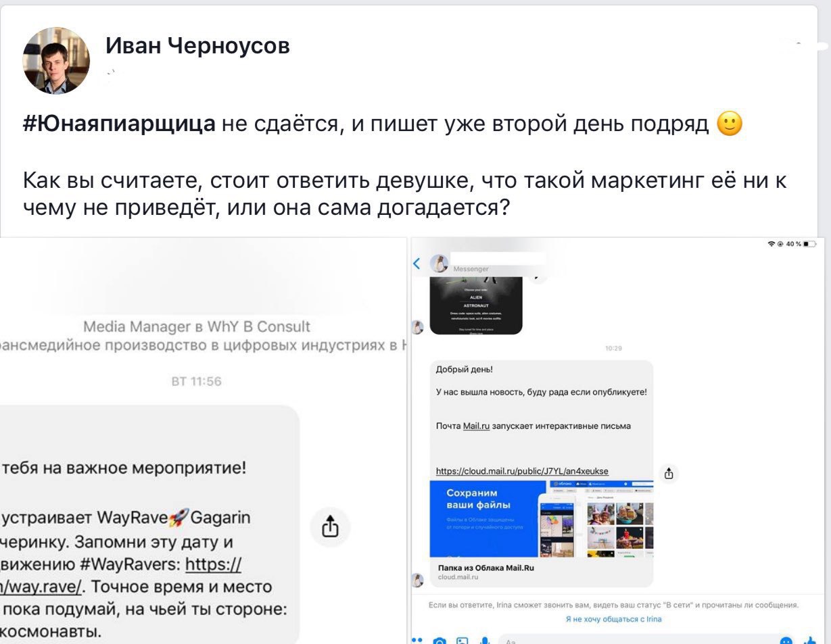Tap the microphone voice message icon

484,641
